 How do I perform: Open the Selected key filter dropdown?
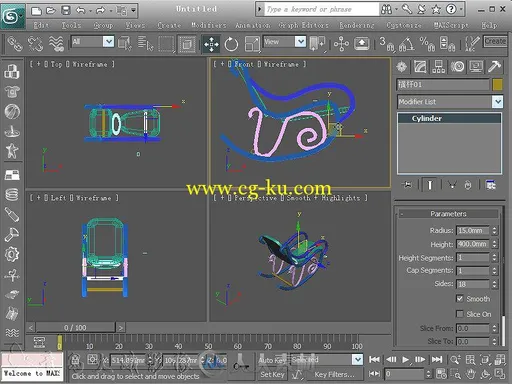click(357, 359)
